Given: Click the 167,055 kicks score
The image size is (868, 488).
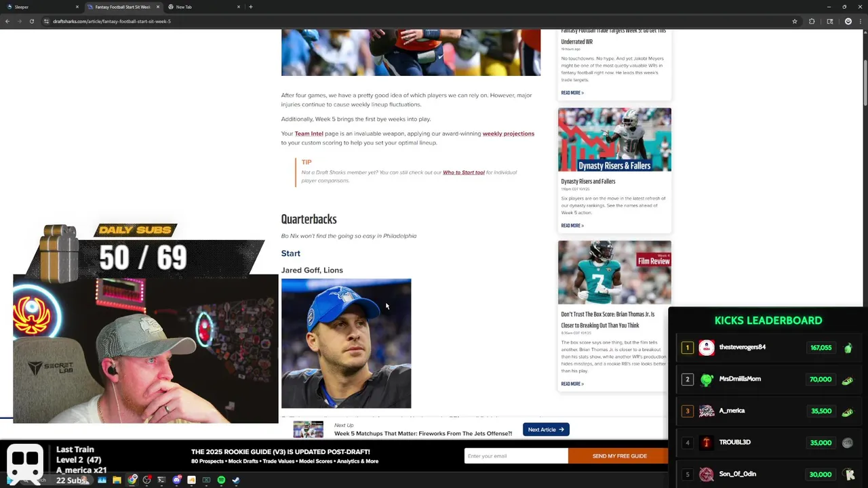Looking at the screenshot, I should click(821, 348).
